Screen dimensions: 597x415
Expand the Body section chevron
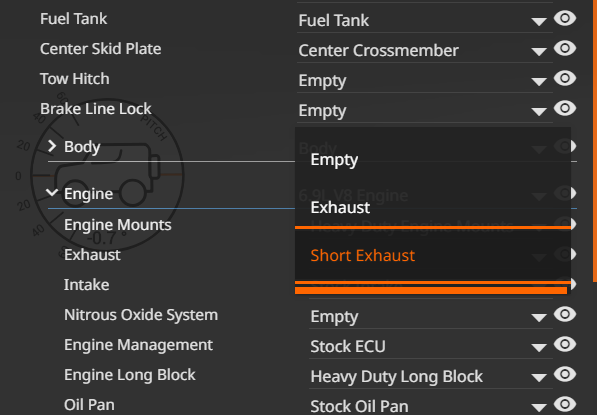coord(52,146)
